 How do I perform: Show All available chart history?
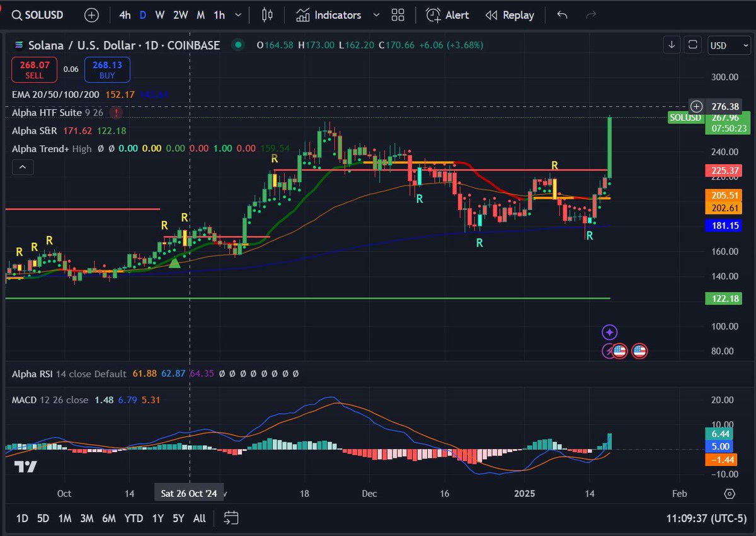(x=199, y=518)
